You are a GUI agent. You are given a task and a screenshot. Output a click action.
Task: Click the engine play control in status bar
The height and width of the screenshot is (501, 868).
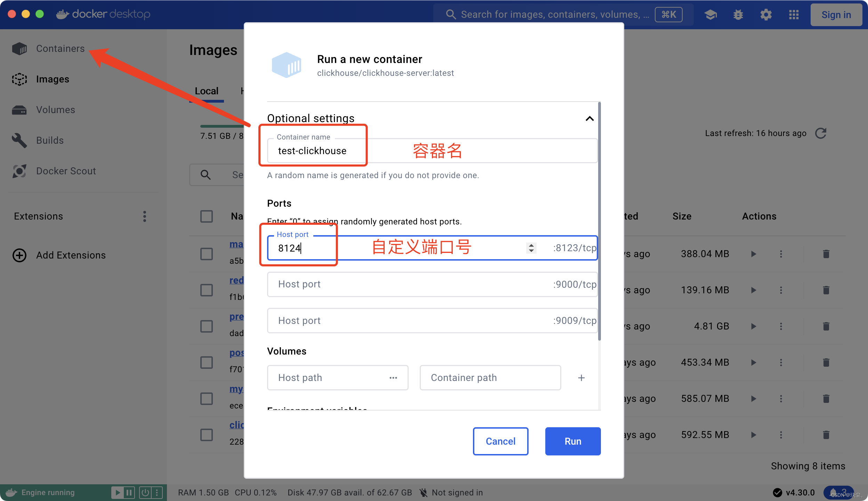pos(118,493)
